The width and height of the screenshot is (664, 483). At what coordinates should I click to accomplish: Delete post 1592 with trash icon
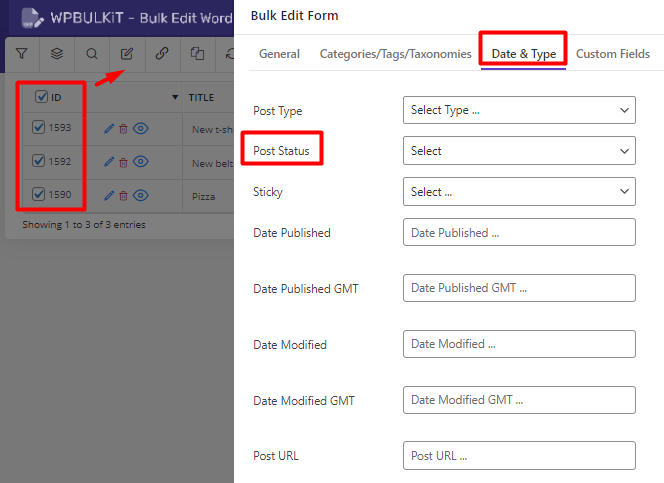click(124, 162)
